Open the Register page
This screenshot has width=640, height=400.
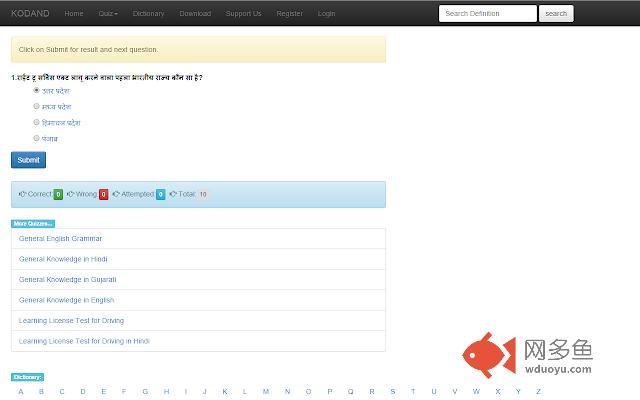click(x=289, y=13)
